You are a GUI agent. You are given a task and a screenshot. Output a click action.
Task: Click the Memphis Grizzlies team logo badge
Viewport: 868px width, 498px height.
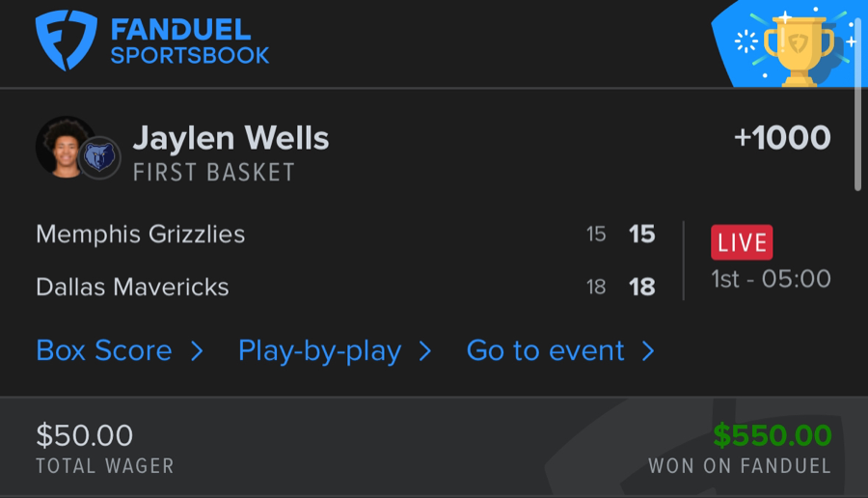click(99, 157)
